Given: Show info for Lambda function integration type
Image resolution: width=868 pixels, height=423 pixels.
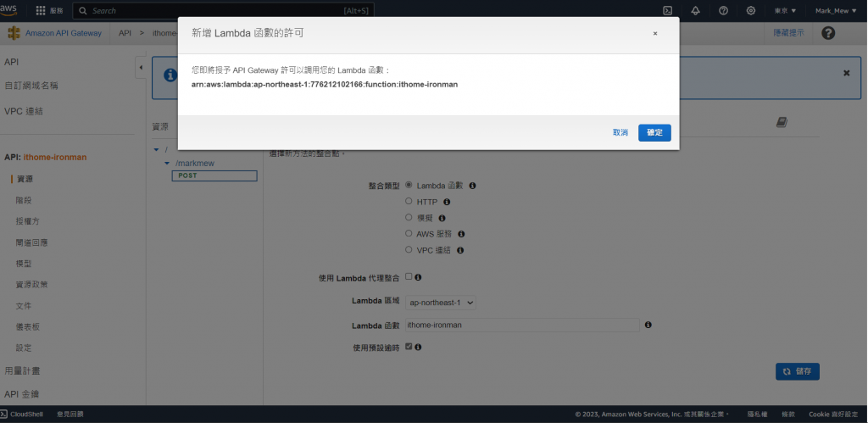Looking at the screenshot, I should tap(473, 186).
